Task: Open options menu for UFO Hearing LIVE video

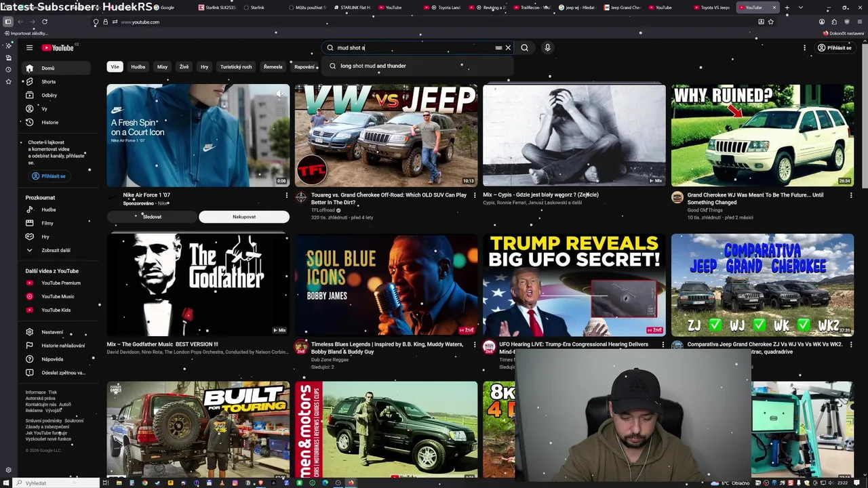Action: [x=663, y=345]
